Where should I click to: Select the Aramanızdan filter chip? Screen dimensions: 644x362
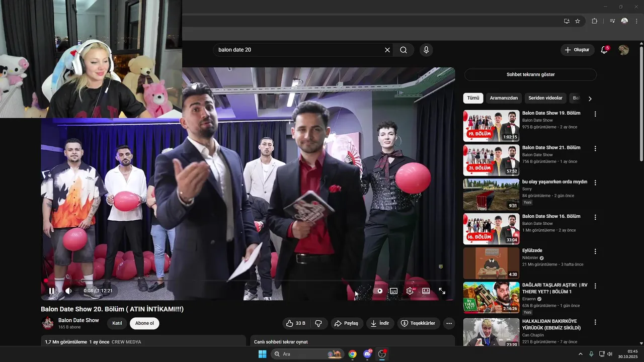pos(504,98)
